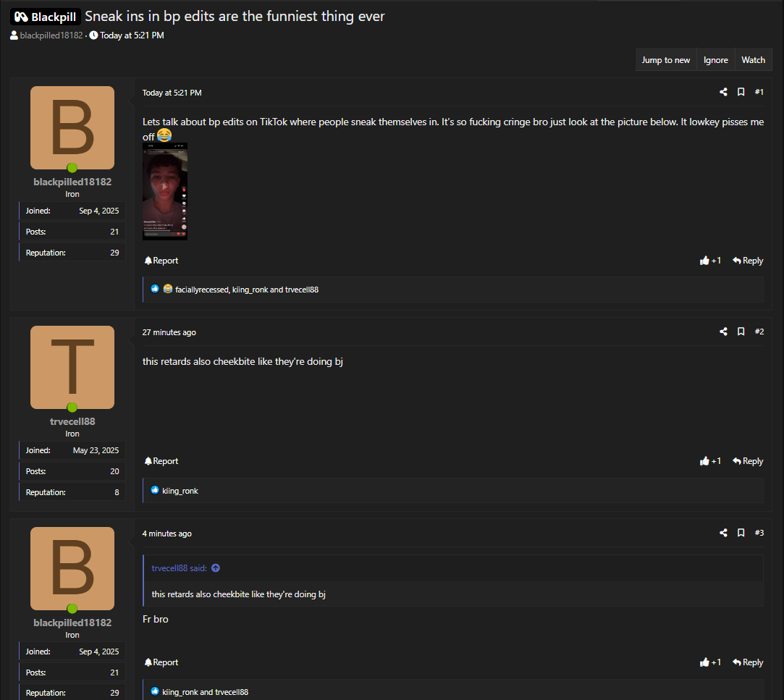Jump to quoted post via arrow icon
Viewport: 784px width, 700px height.
216,568
